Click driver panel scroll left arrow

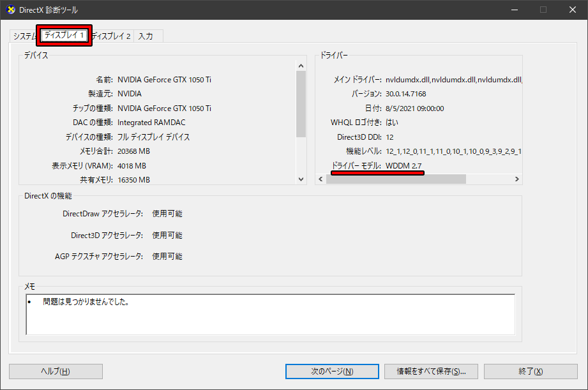[x=320, y=179]
